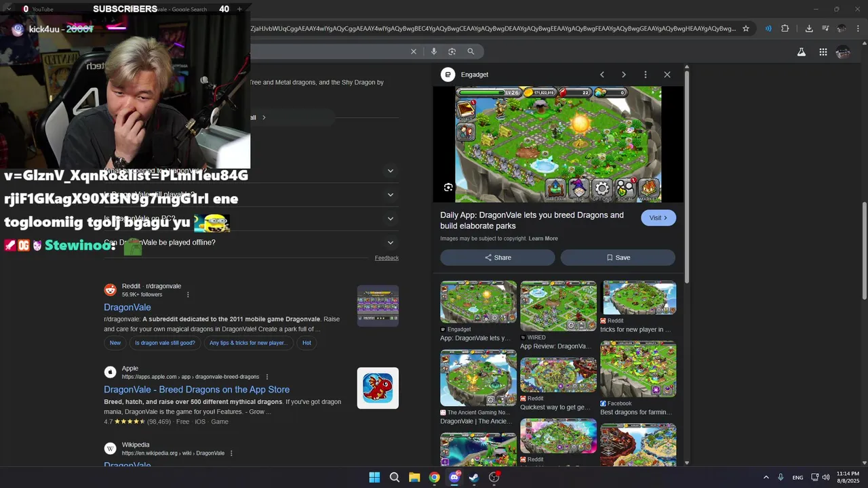Open 'Best dragons for farmin' Facebook thumbnail
The height and width of the screenshot is (488, 868).
[638, 369]
